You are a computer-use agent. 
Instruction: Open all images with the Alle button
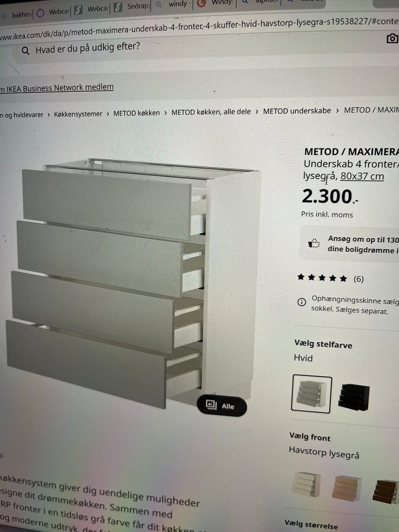click(222, 405)
